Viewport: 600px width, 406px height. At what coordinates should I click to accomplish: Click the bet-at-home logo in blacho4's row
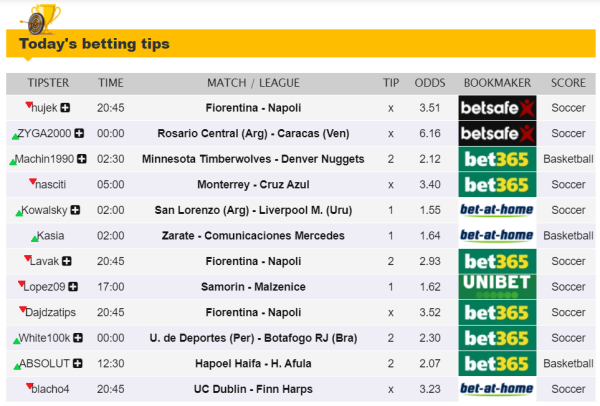tap(497, 388)
